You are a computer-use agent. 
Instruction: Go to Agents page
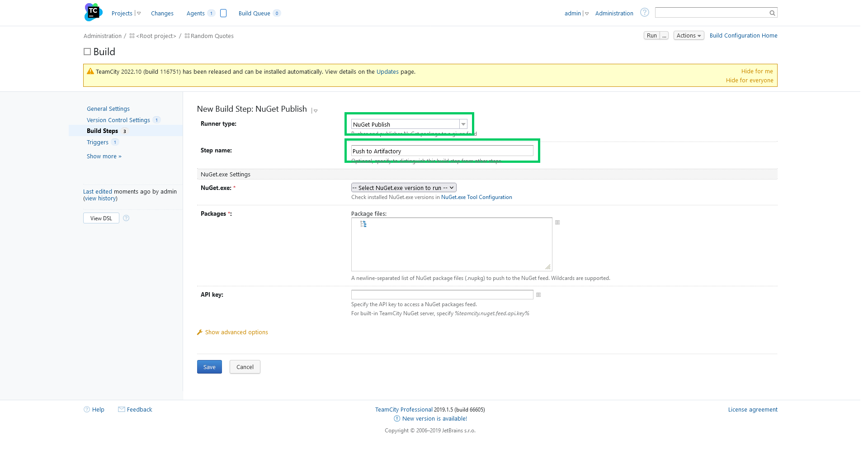click(x=195, y=14)
